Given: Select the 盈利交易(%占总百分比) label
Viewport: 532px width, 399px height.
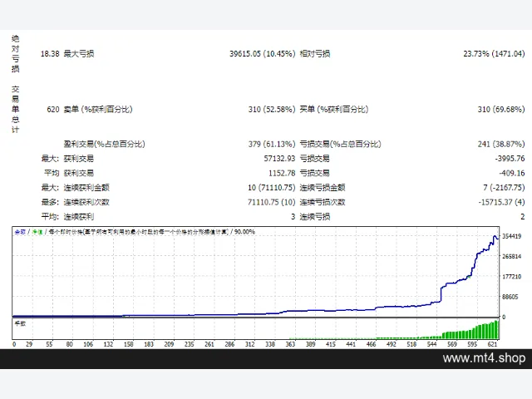Looking at the screenshot, I should [x=105, y=144].
